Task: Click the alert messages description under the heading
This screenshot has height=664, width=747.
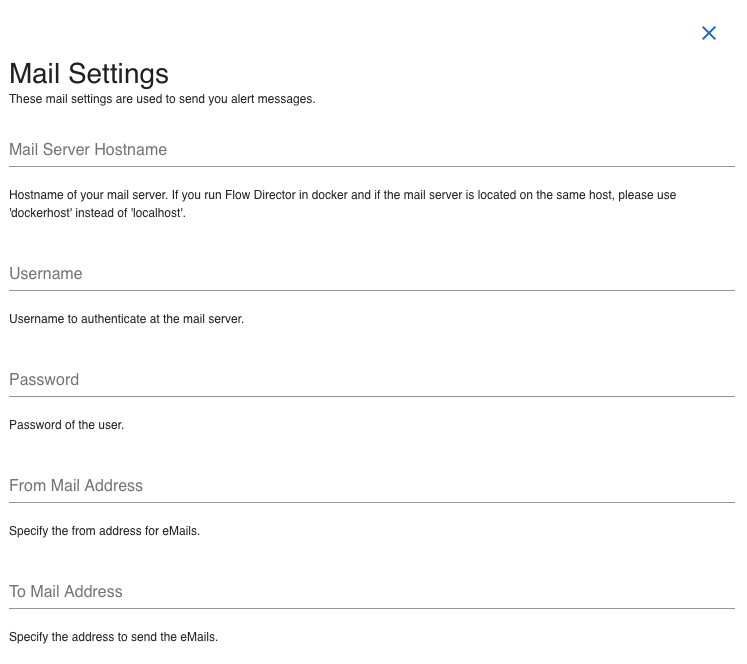Action: pyautogui.click(x=162, y=99)
